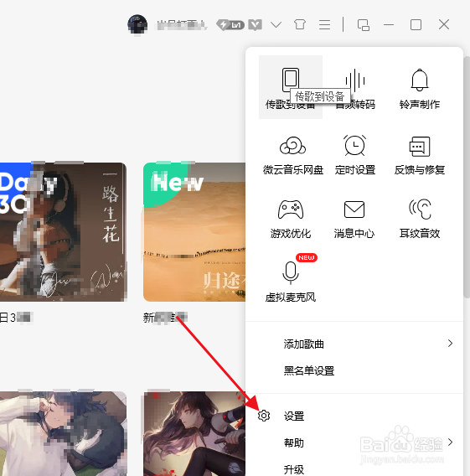Open the audio transcoding tool
This screenshot has width=470, height=476.
(x=355, y=88)
